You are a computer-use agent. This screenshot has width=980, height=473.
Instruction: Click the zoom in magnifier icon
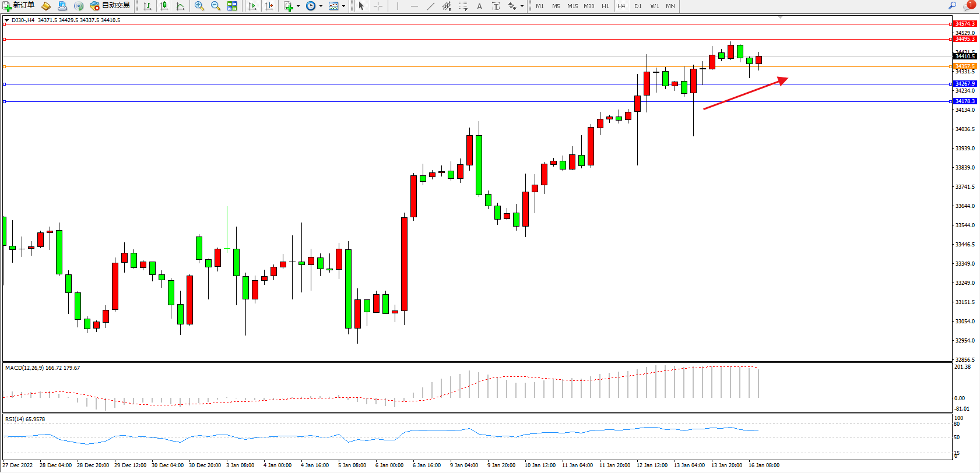[x=199, y=6]
